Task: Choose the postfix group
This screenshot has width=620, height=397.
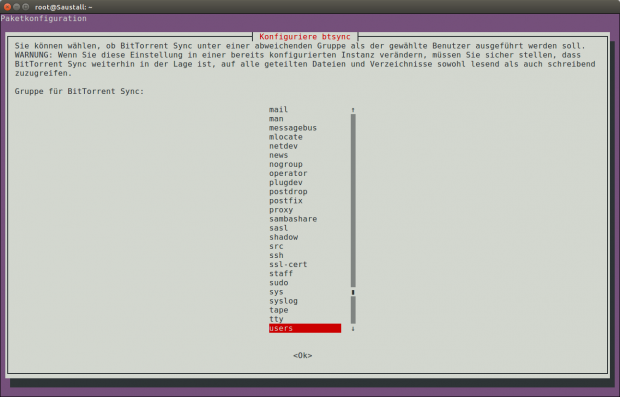Action: point(286,200)
